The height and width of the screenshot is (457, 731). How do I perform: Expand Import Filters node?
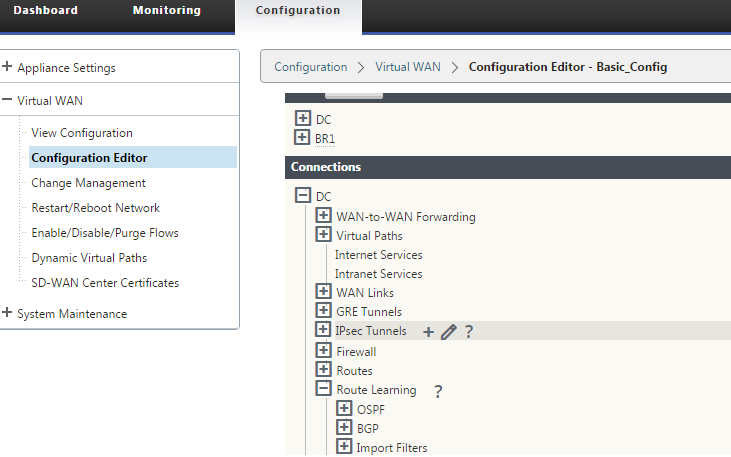[x=344, y=446]
